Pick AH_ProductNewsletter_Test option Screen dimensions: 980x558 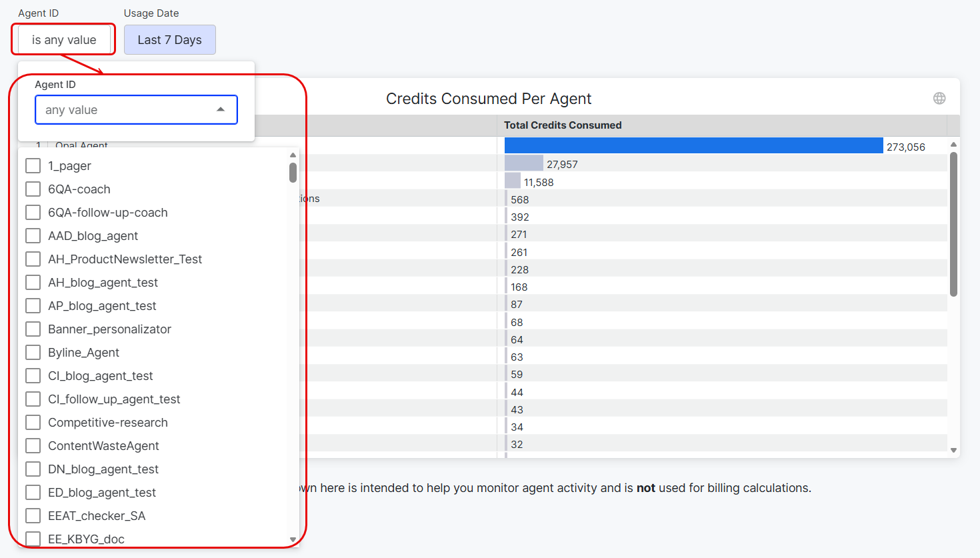(x=125, y=259)
